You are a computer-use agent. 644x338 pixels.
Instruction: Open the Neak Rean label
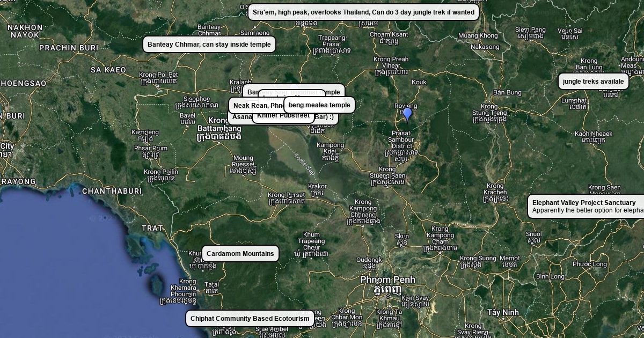[x=255, y=106]
